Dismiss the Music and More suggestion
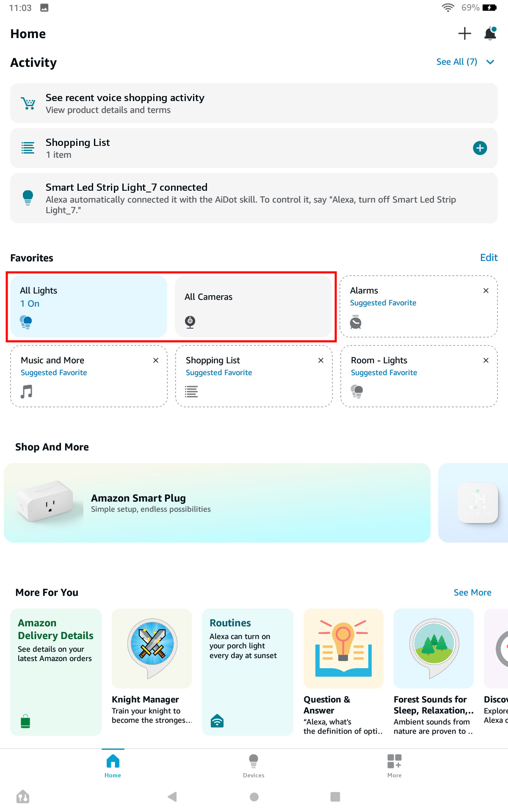This screenshot has height=812, width=508. (156, 360)
